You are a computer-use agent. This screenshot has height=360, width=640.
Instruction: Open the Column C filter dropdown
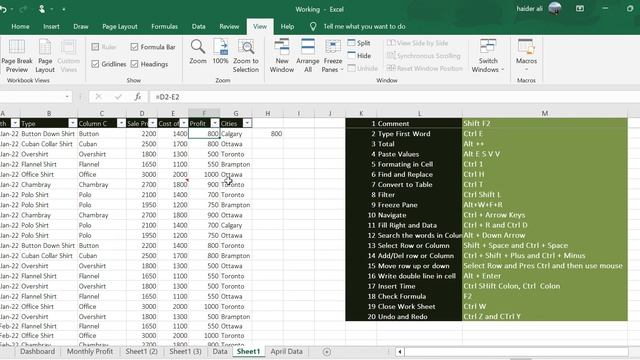coord(121,123)
